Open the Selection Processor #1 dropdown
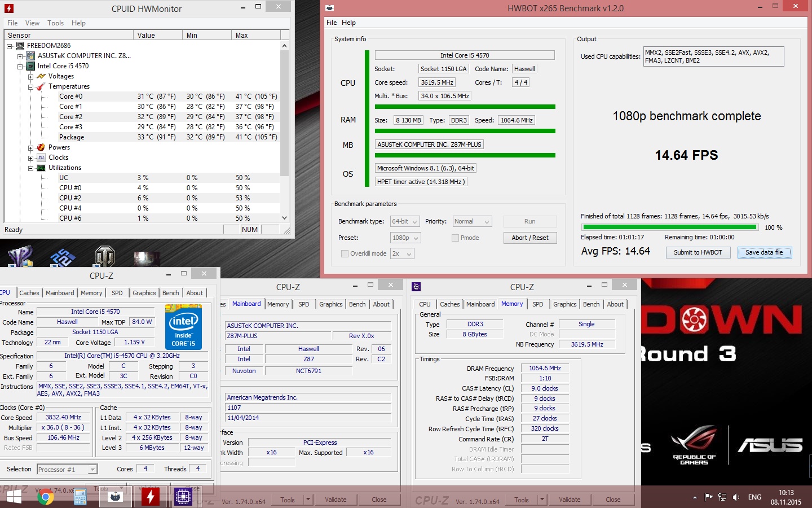Screen dimensions: 812x508 (x=67, y=469)
